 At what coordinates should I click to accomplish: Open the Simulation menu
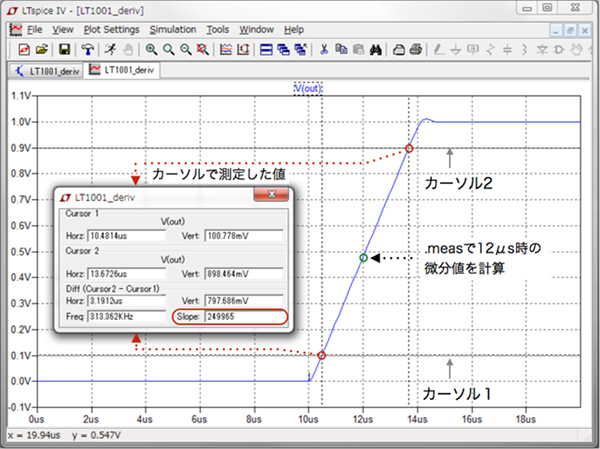pyautogui.click(x=174, y=30)
